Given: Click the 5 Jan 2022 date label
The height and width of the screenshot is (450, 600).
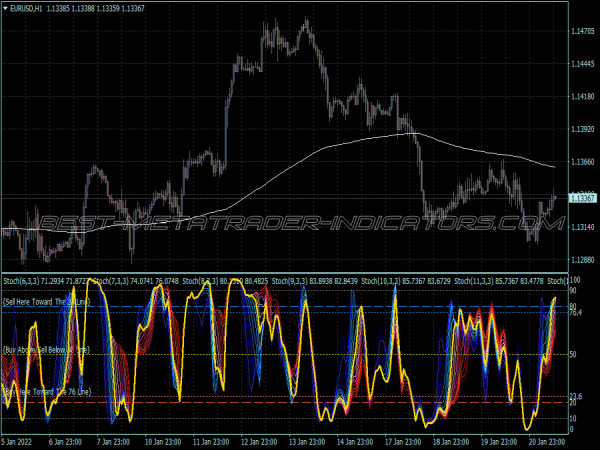Looking at the screenshot, I should pos(16,442).
